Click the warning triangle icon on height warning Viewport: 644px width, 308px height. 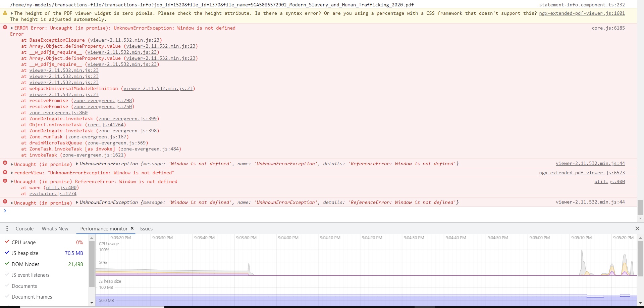pos(5,13)
